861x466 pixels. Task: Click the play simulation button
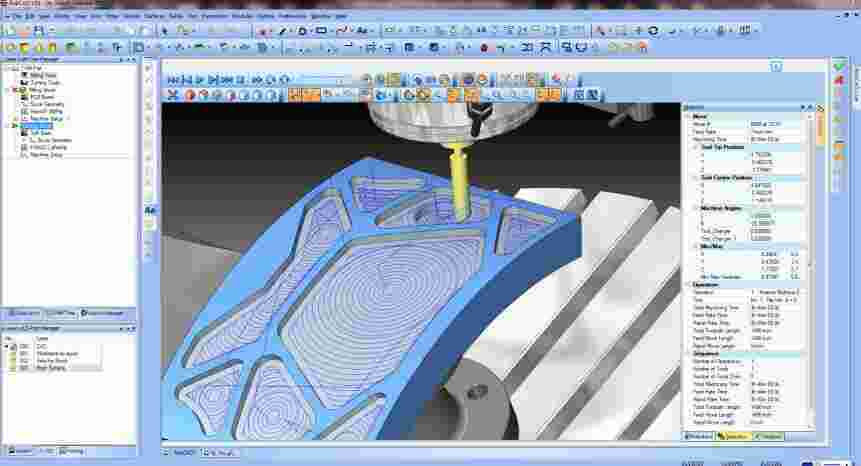(201, 79)
